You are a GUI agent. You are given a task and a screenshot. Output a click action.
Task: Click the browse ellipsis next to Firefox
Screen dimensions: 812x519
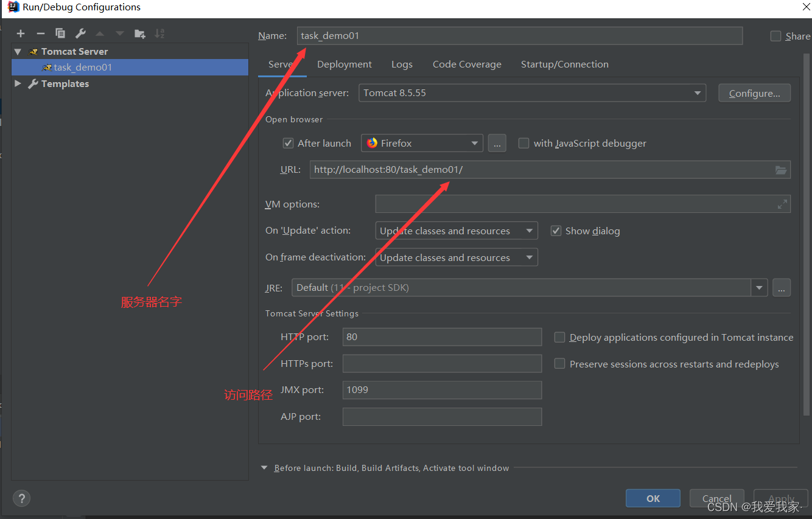tap(497, 143)
